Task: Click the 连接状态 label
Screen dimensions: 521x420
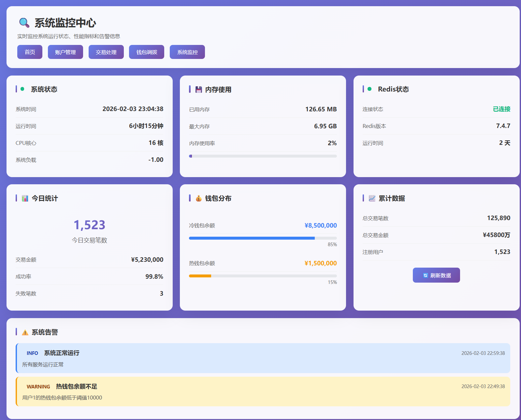Action: (373, 109)
